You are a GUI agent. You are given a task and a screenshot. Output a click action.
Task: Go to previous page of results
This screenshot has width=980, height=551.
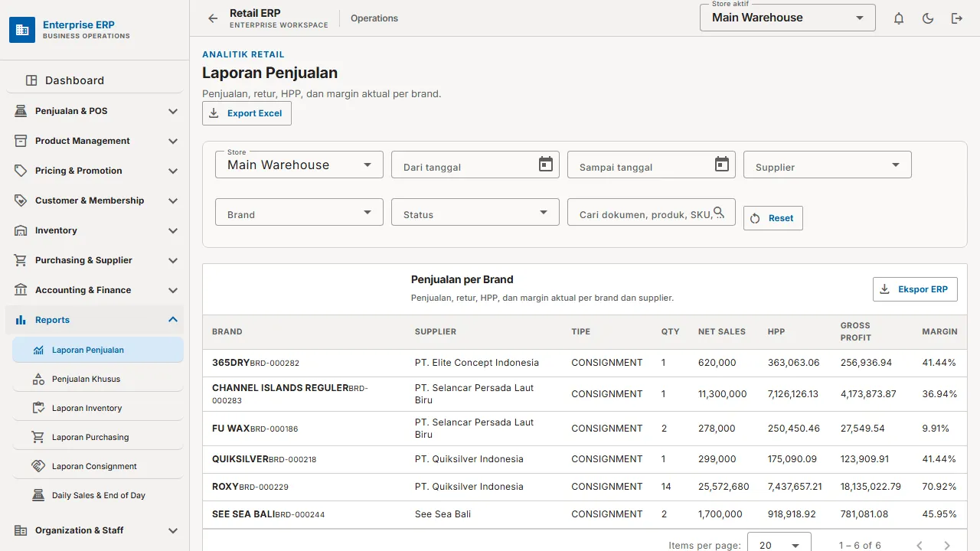point(920,546)
